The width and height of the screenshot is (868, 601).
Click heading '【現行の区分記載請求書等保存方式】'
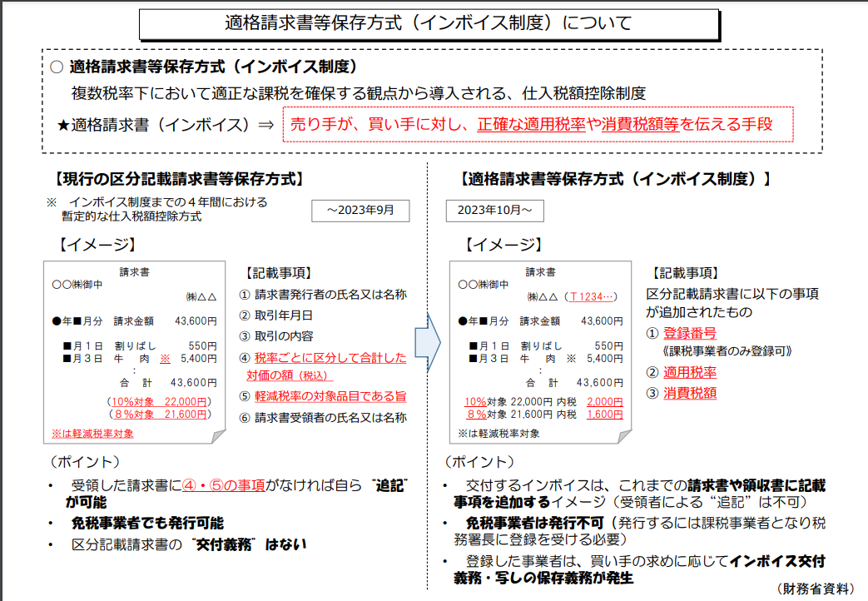[178, 179]
